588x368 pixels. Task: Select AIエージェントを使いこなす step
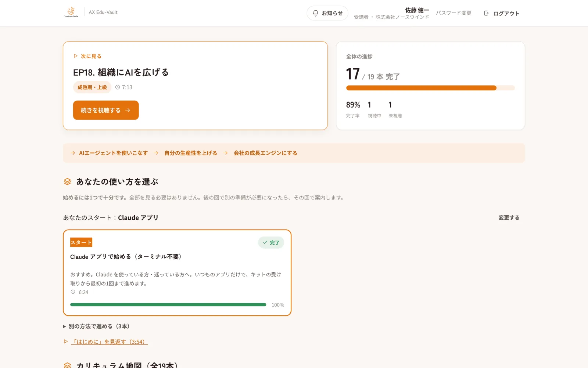click(113, 153)
